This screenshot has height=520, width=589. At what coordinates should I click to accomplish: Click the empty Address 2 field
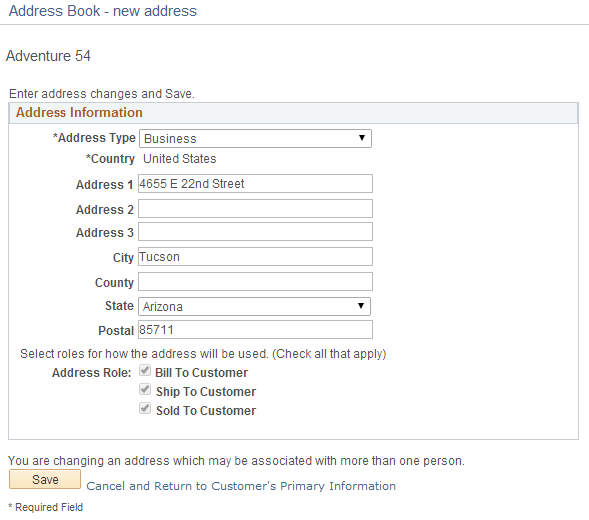point(255,209)
